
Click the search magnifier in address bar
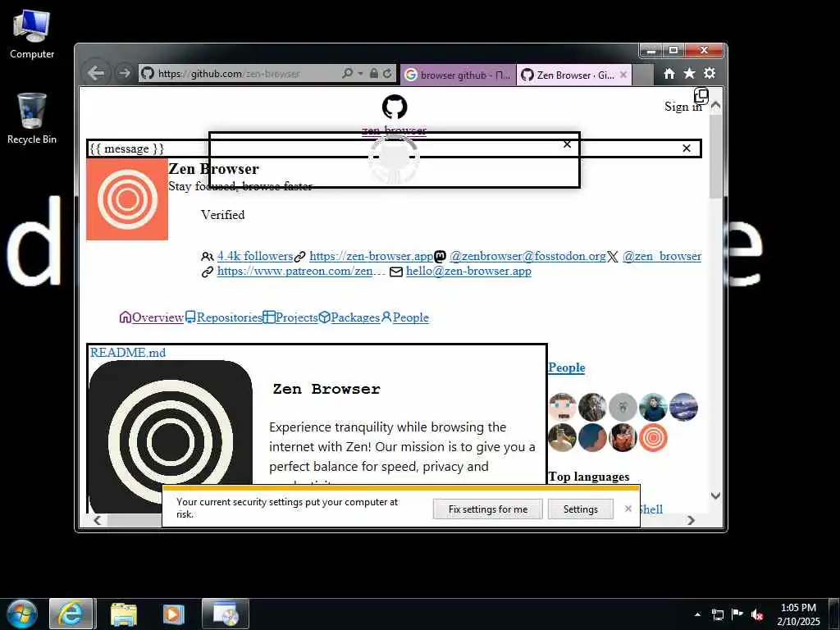(x=348, y=73)
